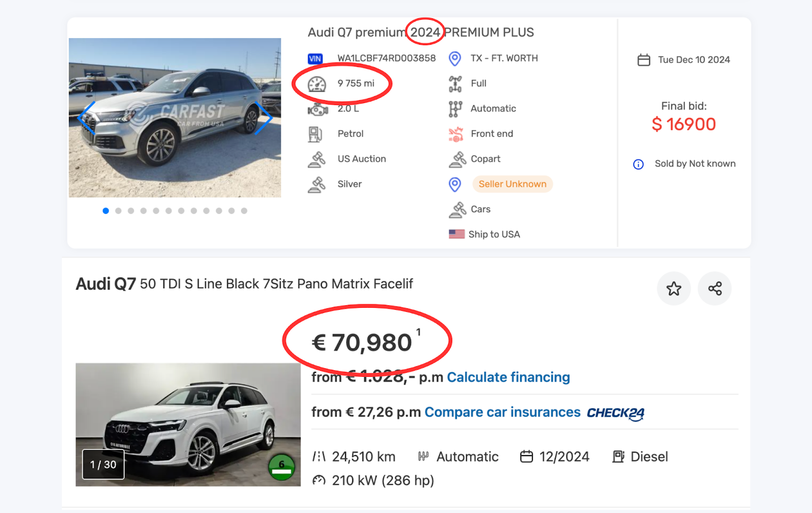This screenshot has width=812, height=513.
Task: Click the drivetrain icon beside Full
Action: (x=455, y=84)
